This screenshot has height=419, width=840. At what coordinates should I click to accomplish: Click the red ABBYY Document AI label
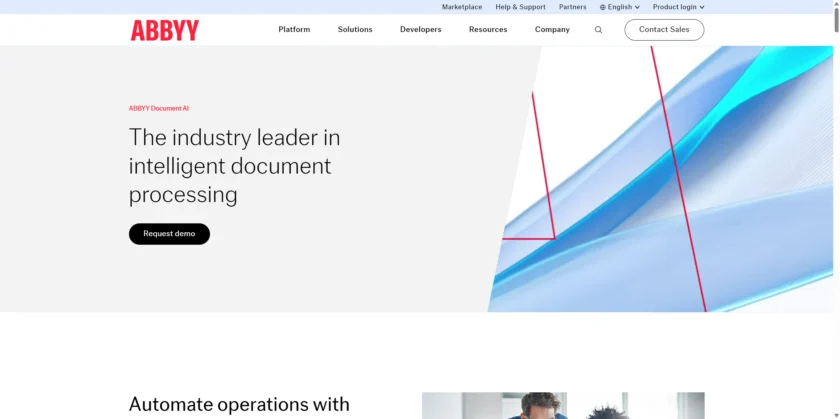tap(158, 108)
